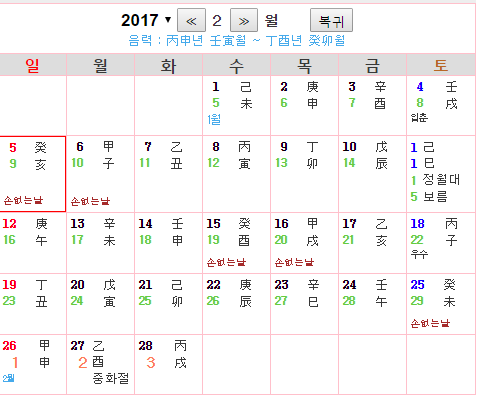The image size is (480, 400).
Task: Select February 23 date number
Action: click(281, 285)
